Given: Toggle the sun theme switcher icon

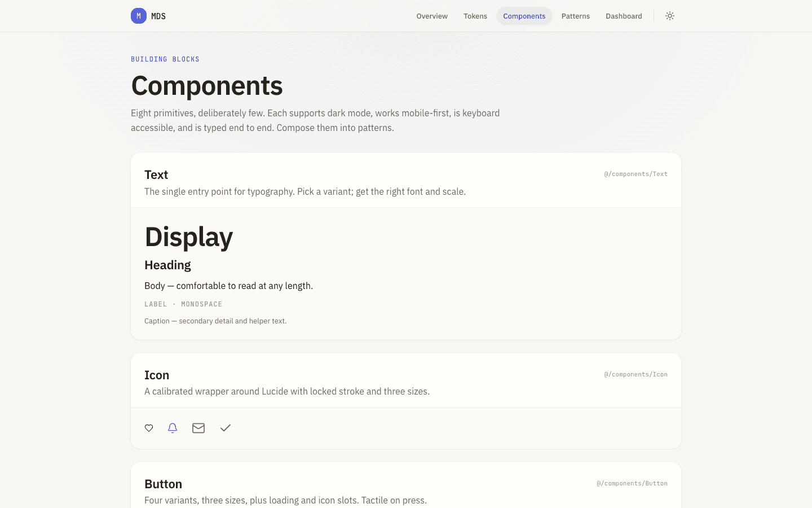Looking at the screenshot, I should click(x=670, y=16).
